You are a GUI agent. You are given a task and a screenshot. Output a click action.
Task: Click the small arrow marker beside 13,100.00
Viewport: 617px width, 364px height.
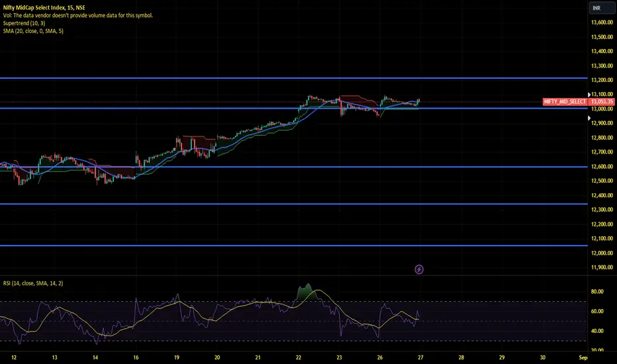(589, 95)
